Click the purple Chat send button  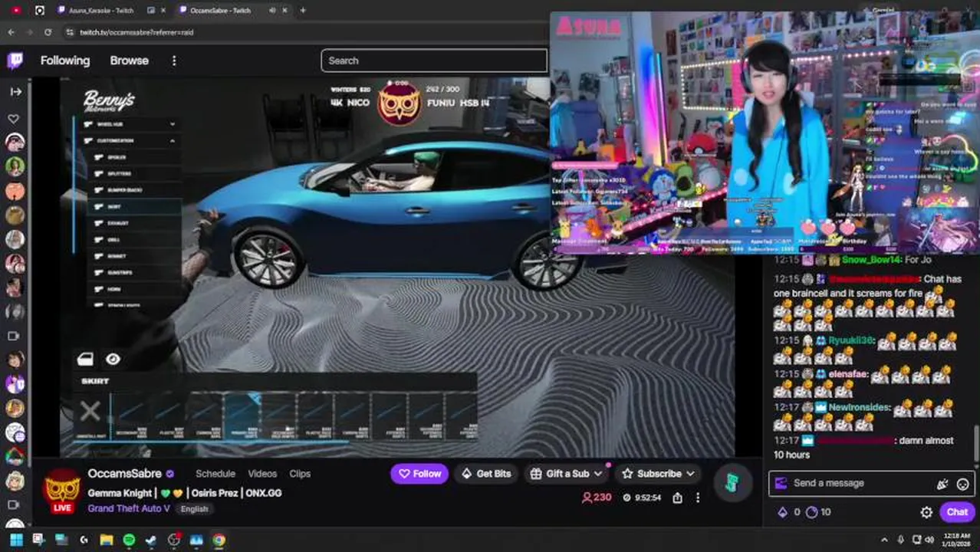pyautogui.click(x=957, y=512)
